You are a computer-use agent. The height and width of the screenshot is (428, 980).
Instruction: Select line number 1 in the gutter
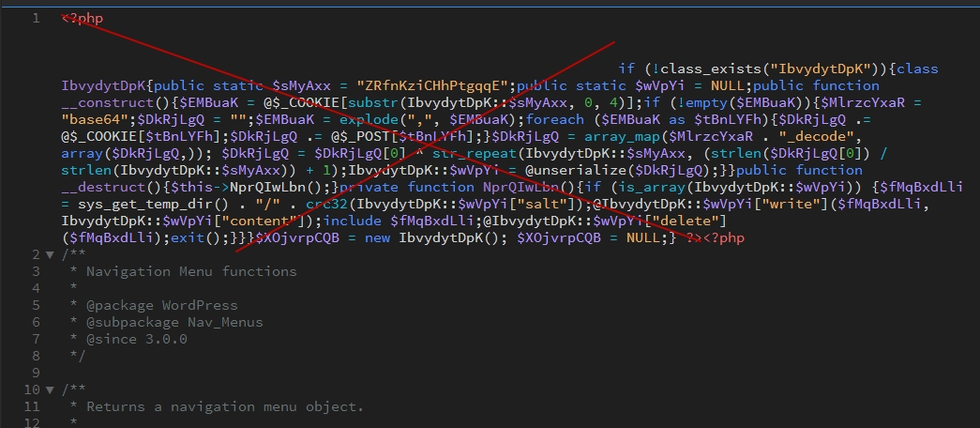click(x=36, y=18)
